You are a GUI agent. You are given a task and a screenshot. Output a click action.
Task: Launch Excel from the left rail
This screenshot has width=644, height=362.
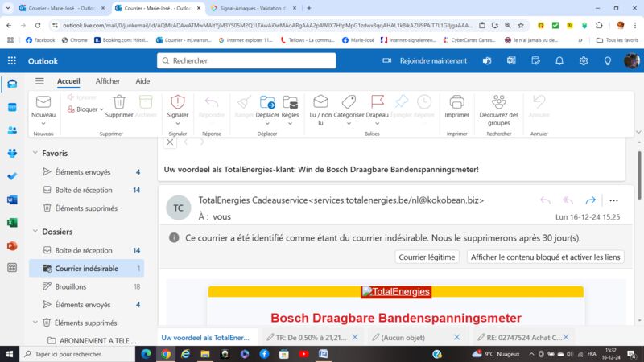[x=12, y=223]
